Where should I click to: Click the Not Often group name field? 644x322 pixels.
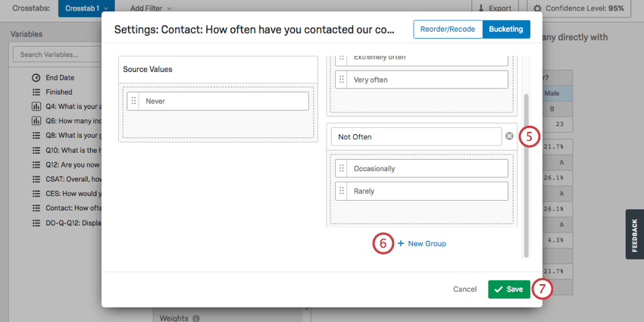click(x=415, y=137)
